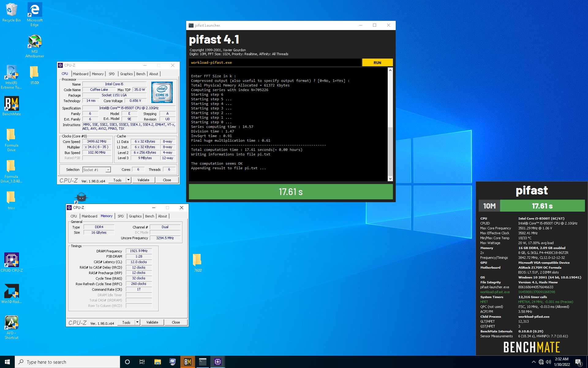Open the notification center icon
This screenshot has height=368, width=588.
click(x=578, y=362)
